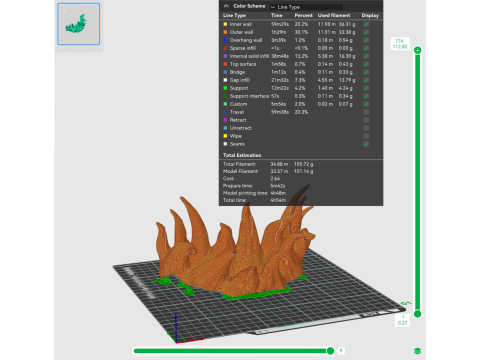The height and width of the screenshot is (360, 480).
Task: Enable Wipe Display checkbox
Action: click(x=366, y=136)
